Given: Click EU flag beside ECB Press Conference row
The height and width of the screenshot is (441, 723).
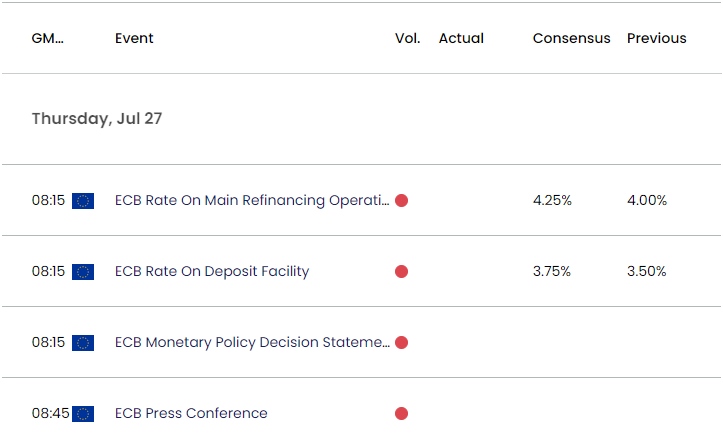Looking at the screenshot, I should 83,414.
